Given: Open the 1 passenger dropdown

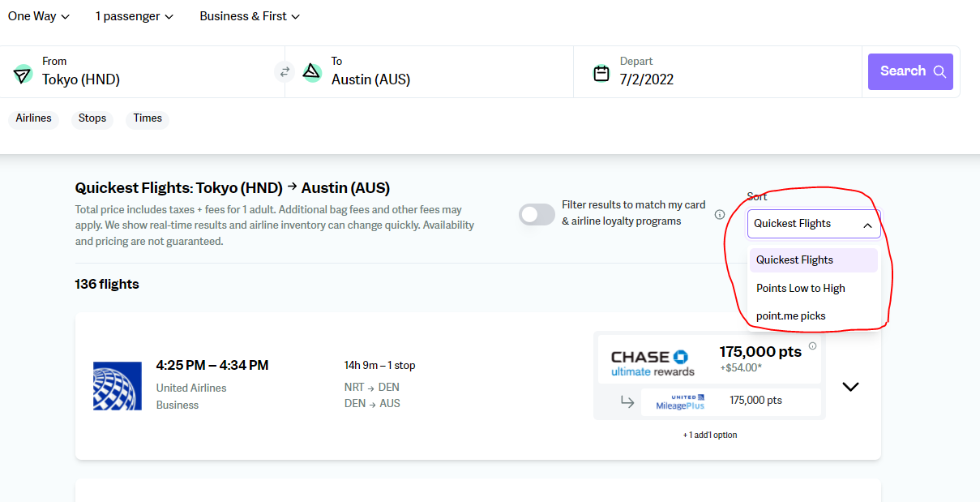Looking at the screenshot, I should click(134, 16).
